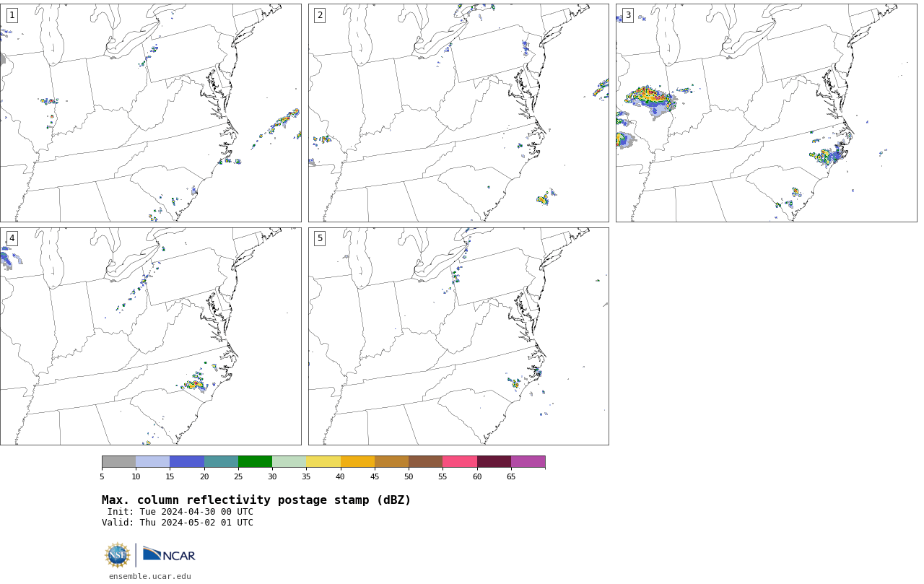The height and width of the screenshot is (584, 924).
Task: Click the pale green 30-35 dBZ swatch
Action: (289, 462)
